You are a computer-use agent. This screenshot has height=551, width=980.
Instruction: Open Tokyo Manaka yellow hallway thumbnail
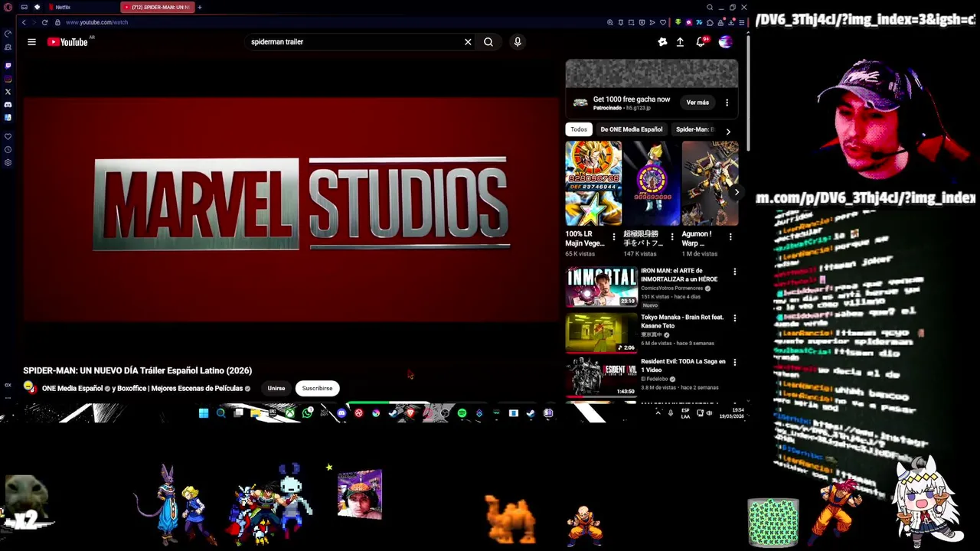coord(601,332)
